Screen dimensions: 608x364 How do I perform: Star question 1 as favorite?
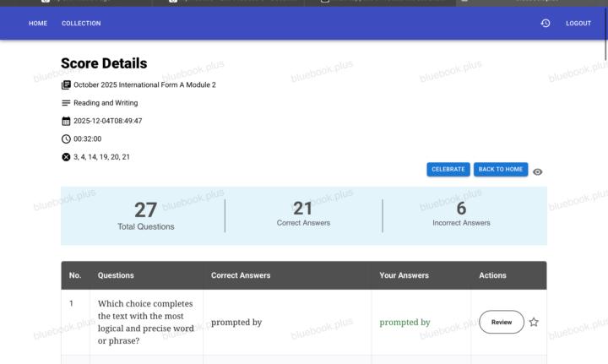534,322
